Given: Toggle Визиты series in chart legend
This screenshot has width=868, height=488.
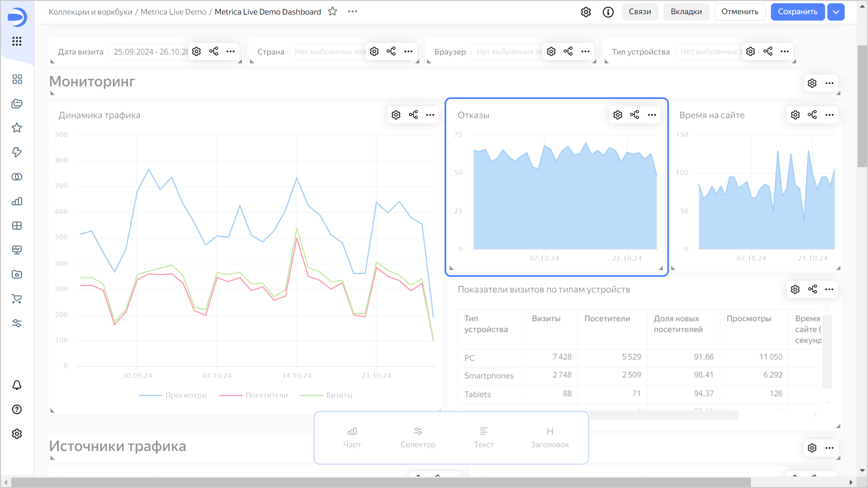Looking at the screenshot, I should 339,395.
